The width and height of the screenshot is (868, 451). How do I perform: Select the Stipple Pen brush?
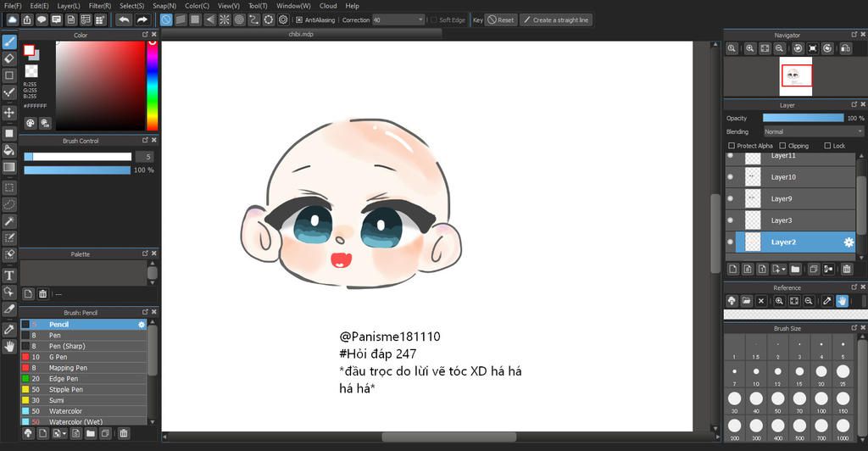(x=84, y=390)
